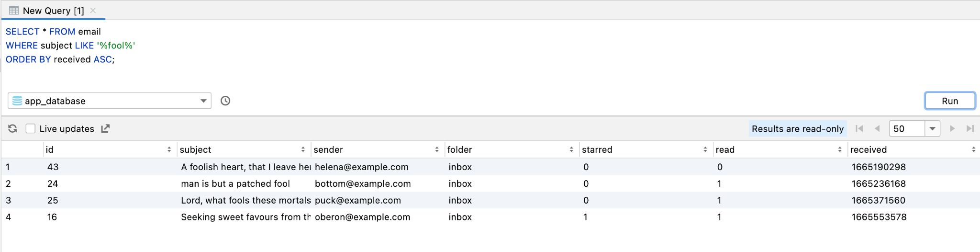Go to the first results page

click(x=859, y=128)
